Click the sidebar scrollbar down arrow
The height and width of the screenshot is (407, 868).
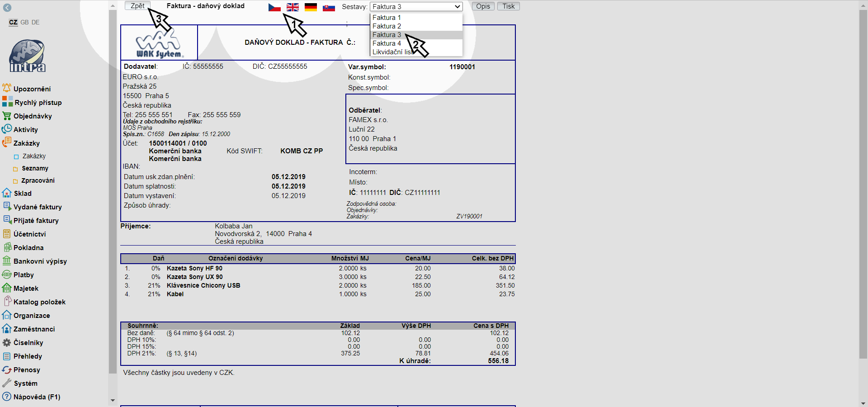click(x=113, y=400)
